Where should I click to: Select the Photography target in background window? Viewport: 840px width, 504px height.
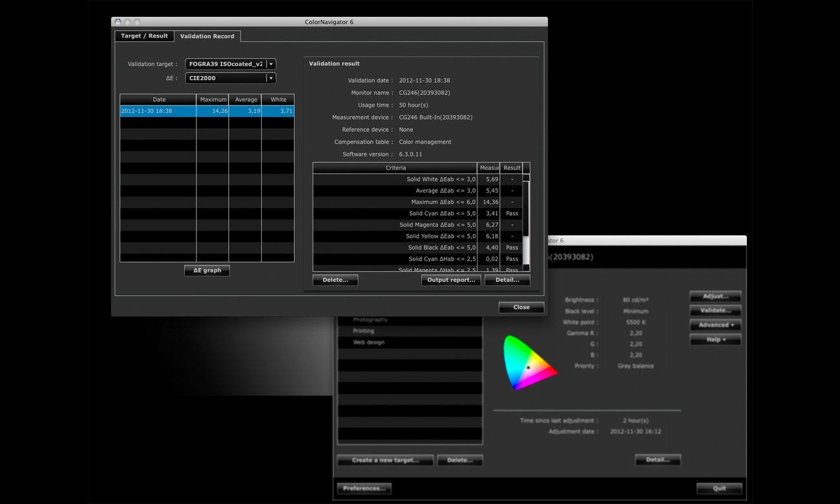pyautogui.click(x=410, y=320)
